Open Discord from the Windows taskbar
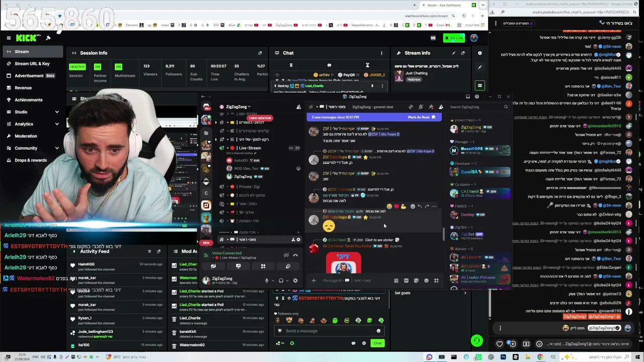The height and width of the screenshot is (362, 644). tap(429, 357)
